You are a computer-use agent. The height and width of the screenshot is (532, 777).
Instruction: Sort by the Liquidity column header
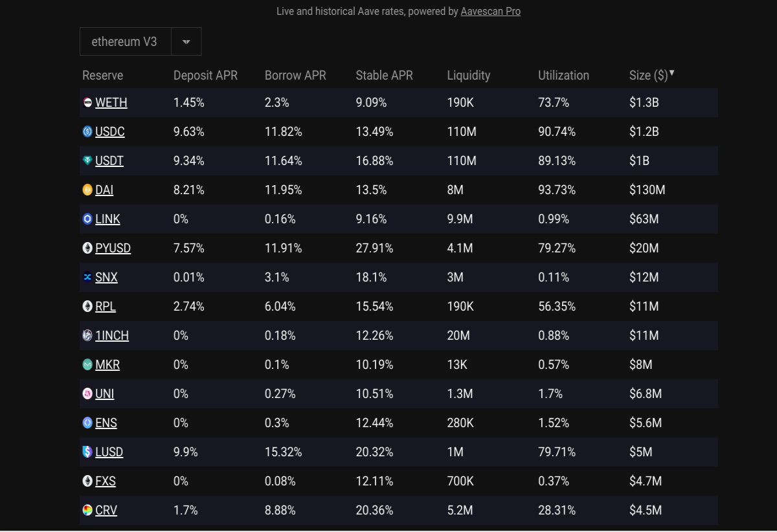tap(469, 75)
